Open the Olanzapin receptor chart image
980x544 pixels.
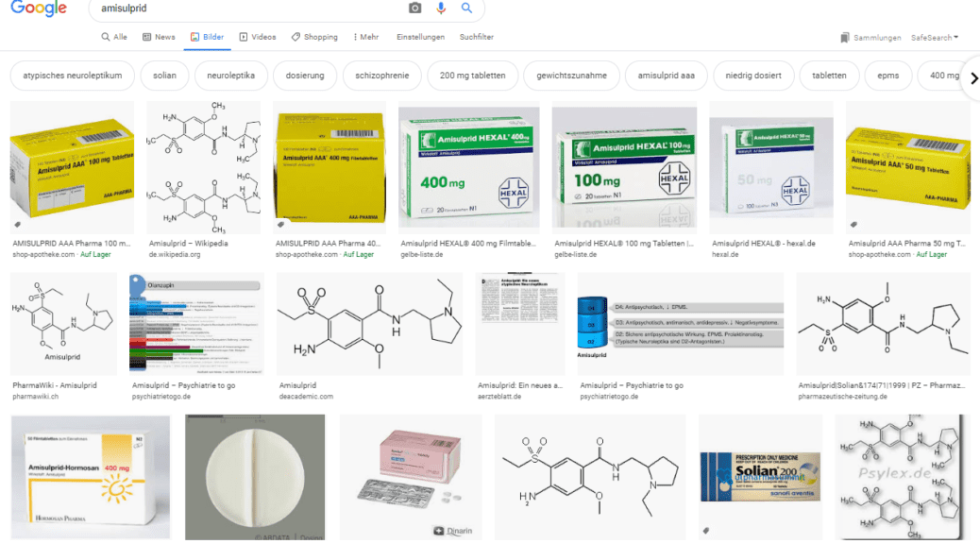[197, 324]
